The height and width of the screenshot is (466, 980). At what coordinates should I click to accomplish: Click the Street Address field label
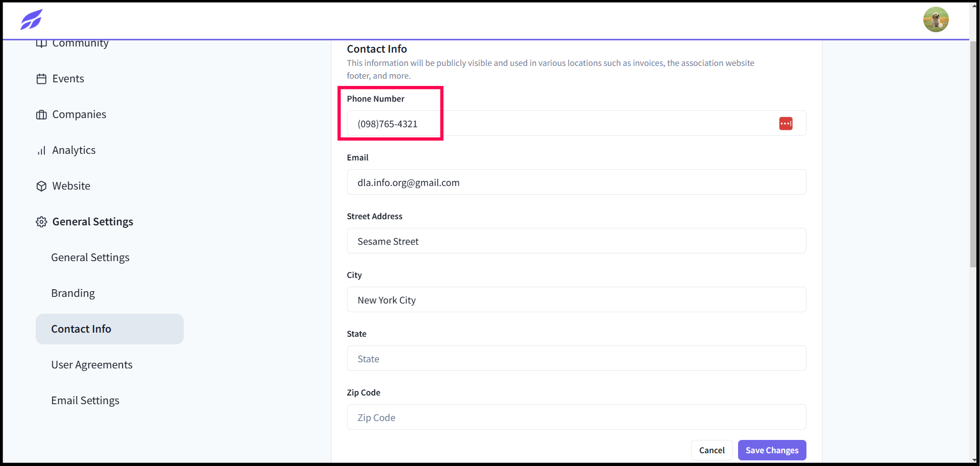[x=375, y=216]
